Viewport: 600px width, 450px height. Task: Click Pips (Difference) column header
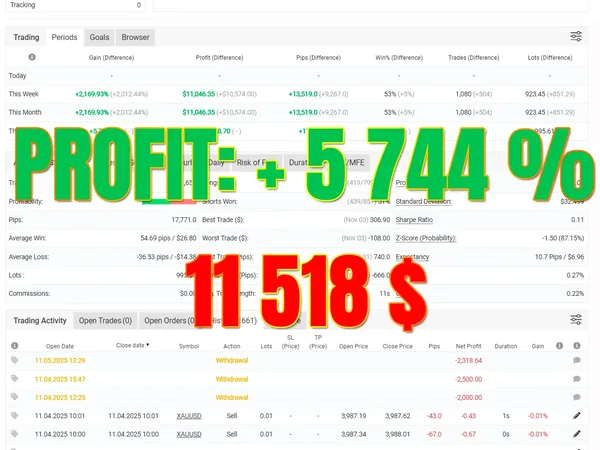point(318,58)
